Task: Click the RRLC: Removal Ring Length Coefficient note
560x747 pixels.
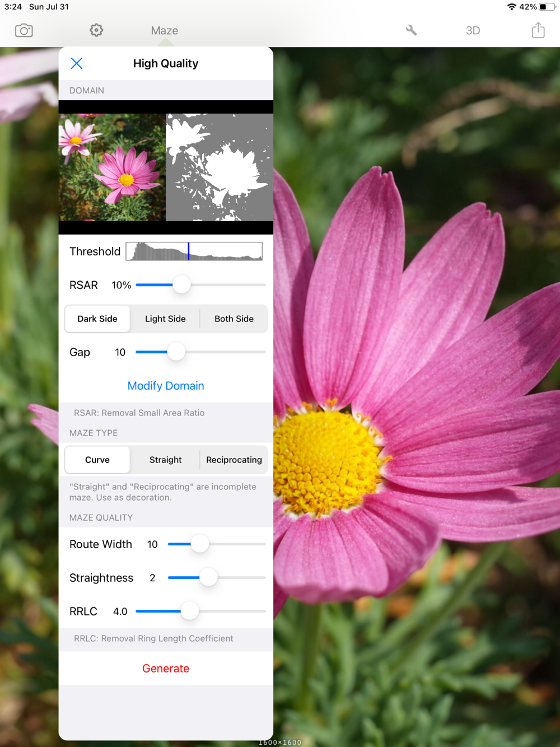Action: tap(153, 638)
